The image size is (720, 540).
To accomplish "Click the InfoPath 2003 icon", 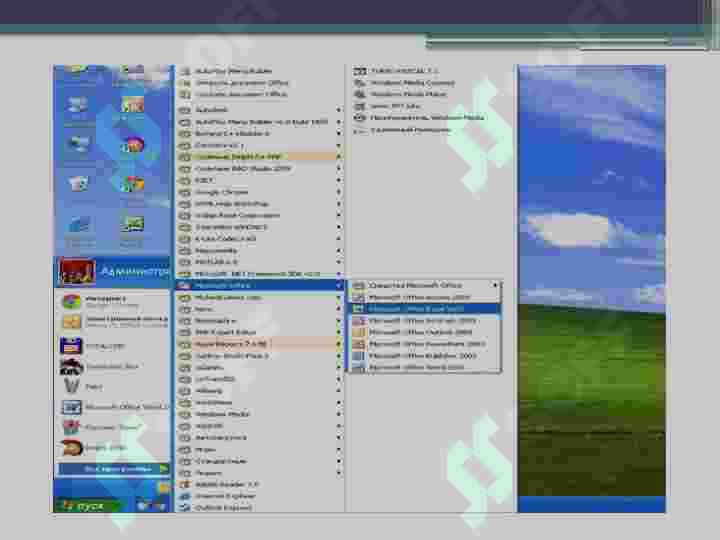I will [x=358, y=321].
